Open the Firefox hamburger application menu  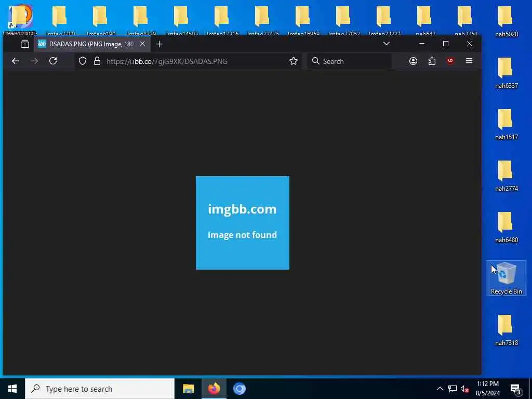(469, 61)
